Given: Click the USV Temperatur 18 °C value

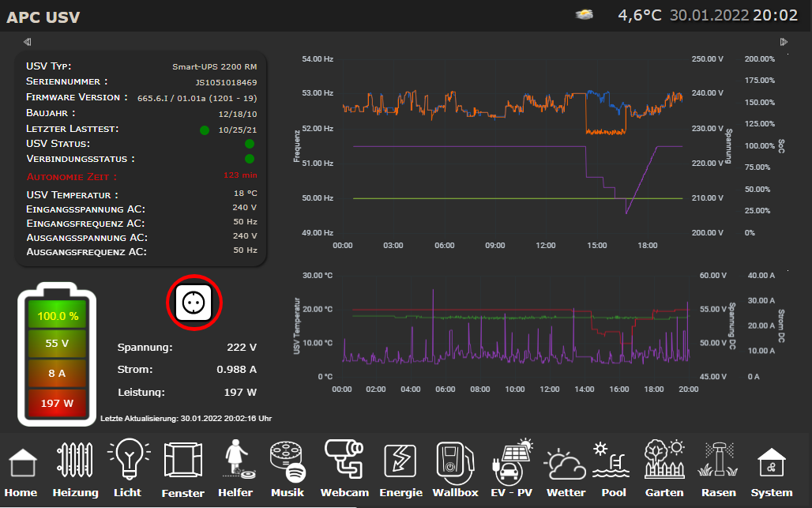Looking at the screenshot, I should 246,193.
